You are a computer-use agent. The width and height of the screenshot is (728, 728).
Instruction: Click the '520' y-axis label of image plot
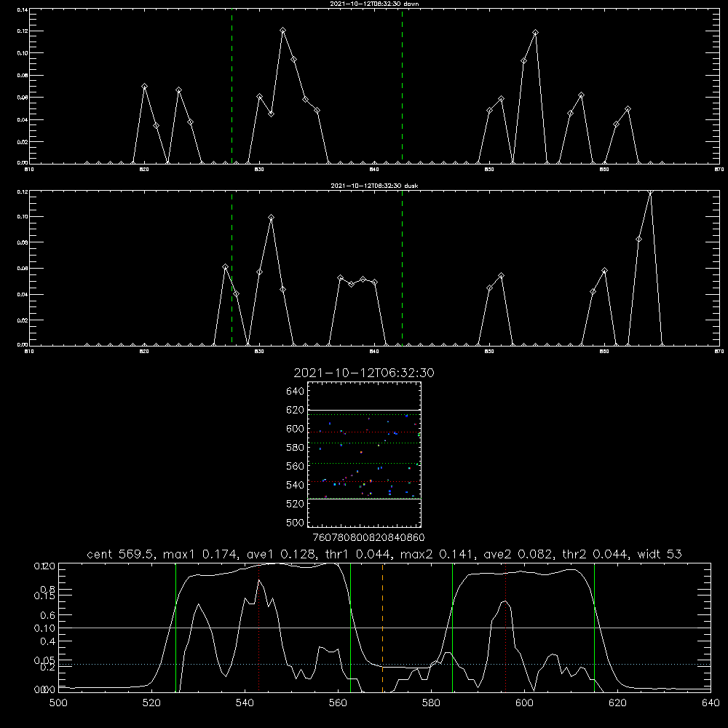click(296, 504)
